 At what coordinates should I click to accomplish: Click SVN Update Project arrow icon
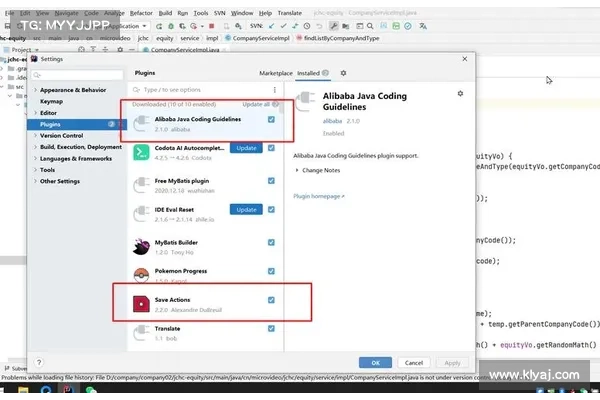(x=272, y=26)
